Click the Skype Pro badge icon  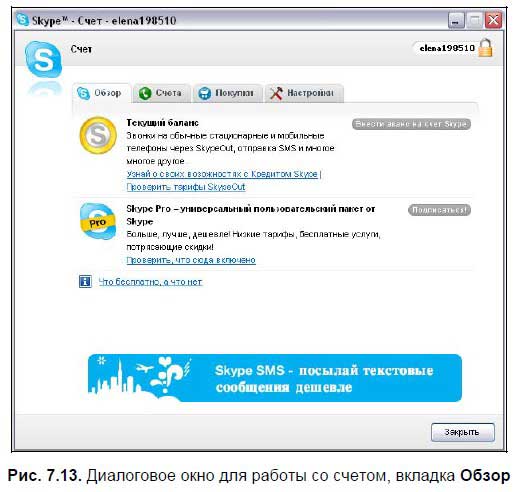[x=98, y=221]
